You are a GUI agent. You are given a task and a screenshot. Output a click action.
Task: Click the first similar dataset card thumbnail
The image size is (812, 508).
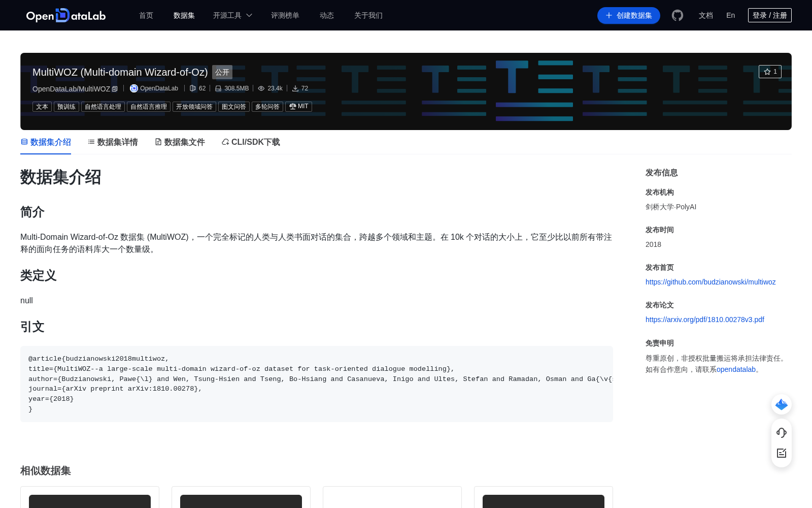90,501
